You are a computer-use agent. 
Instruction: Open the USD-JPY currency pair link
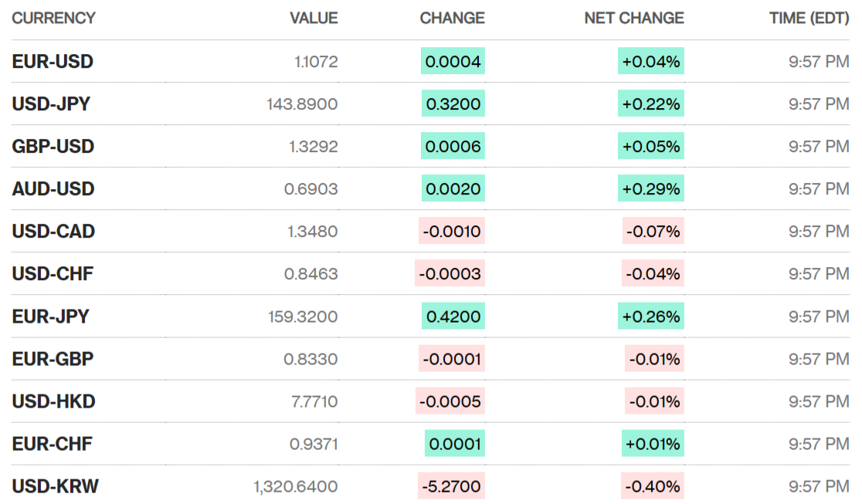51,104
